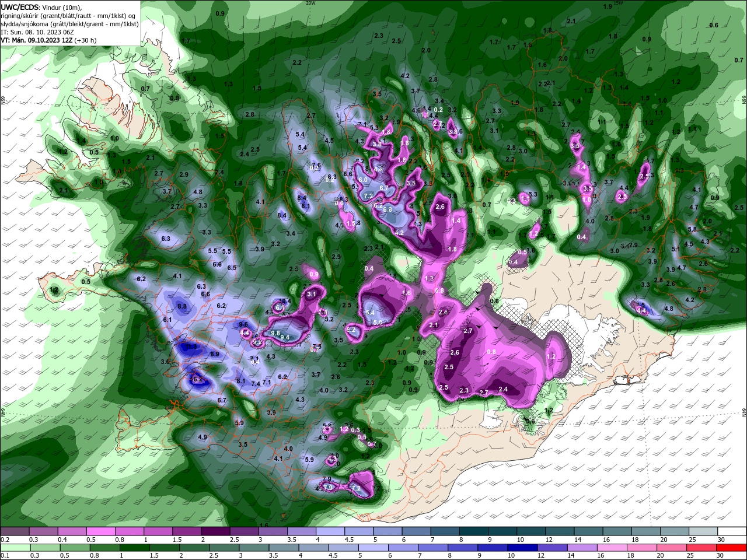Screen dimensions: 747x560
Task: Click the 13.3 precipitation value on the map
Action: point(191,347)
